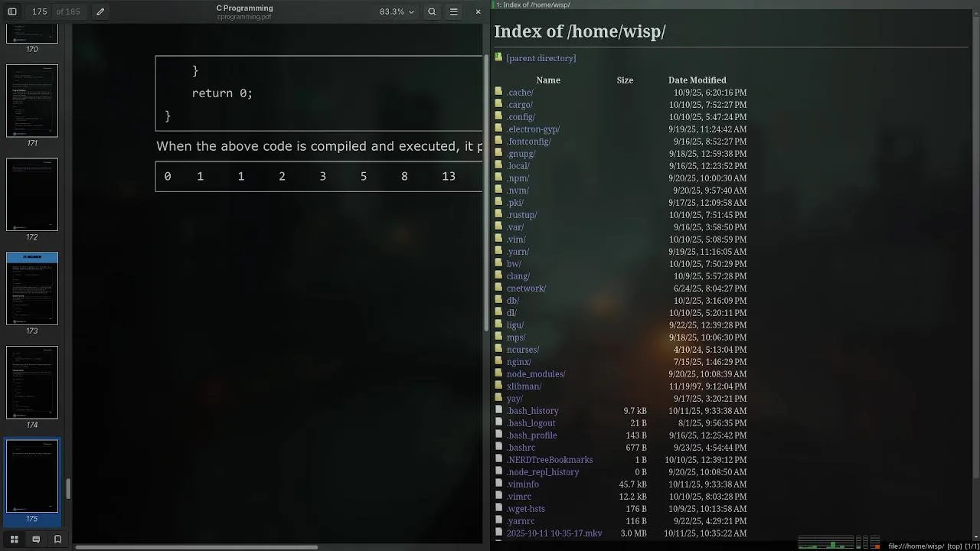Click the PDF horizontal scrollbar
This screenshot has height=551, width=980.
click(x=197, y=547)
